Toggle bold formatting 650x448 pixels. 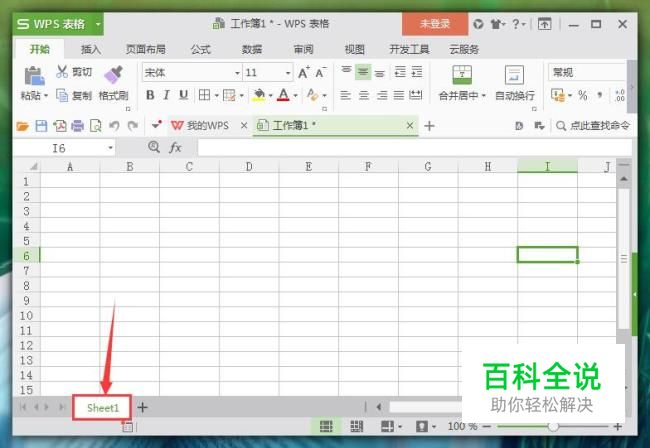[150, 95]
